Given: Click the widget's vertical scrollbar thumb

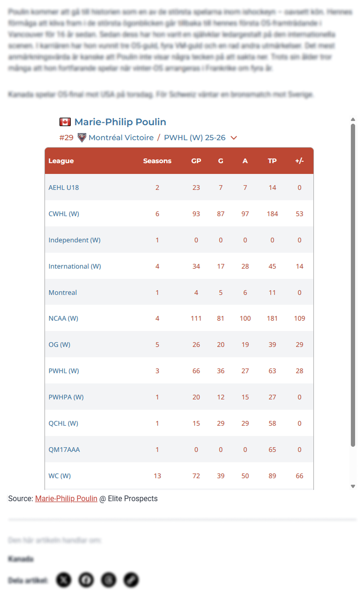Looking at the screenshot, I should coord(353,281).
